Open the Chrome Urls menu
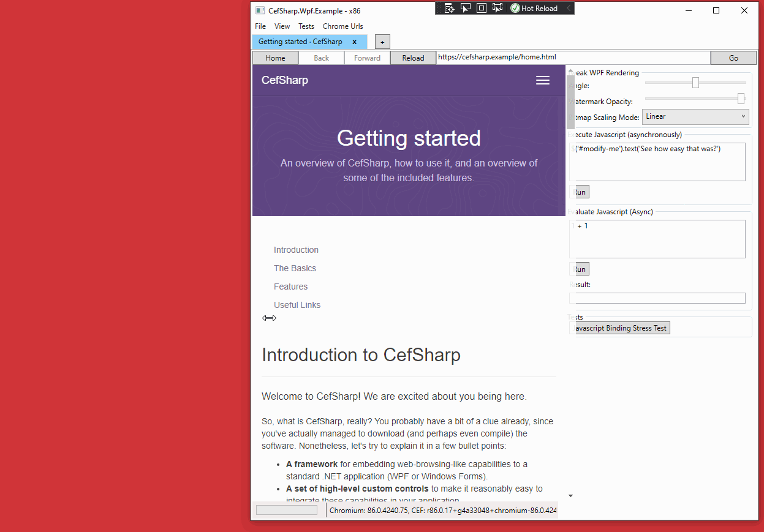 pos(342,26)
